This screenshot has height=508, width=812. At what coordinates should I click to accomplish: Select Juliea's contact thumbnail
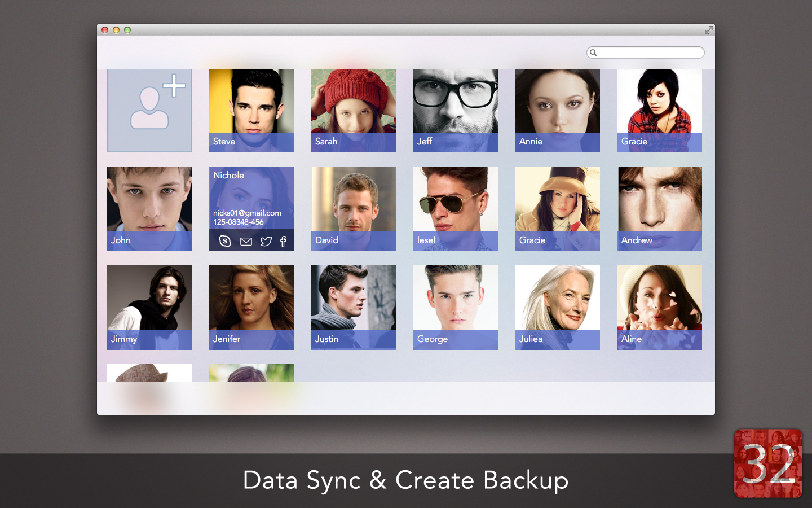pos(558,308)
